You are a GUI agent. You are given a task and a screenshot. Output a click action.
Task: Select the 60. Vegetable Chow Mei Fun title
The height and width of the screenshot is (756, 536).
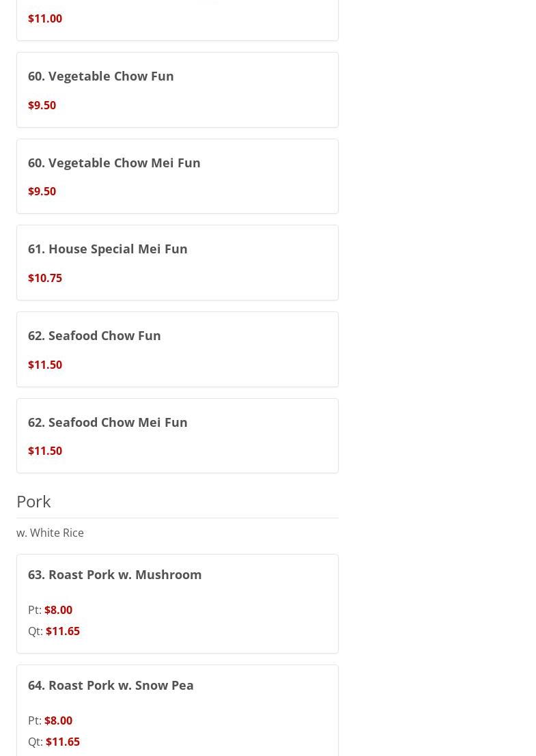114,163
